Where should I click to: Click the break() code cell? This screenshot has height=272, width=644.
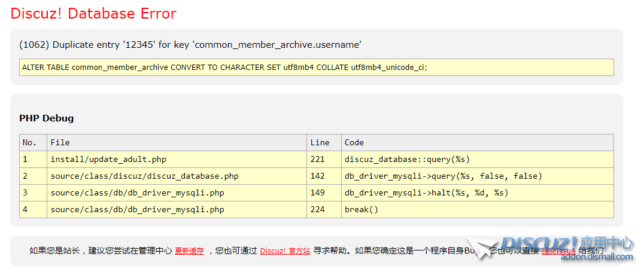(362, 209)
